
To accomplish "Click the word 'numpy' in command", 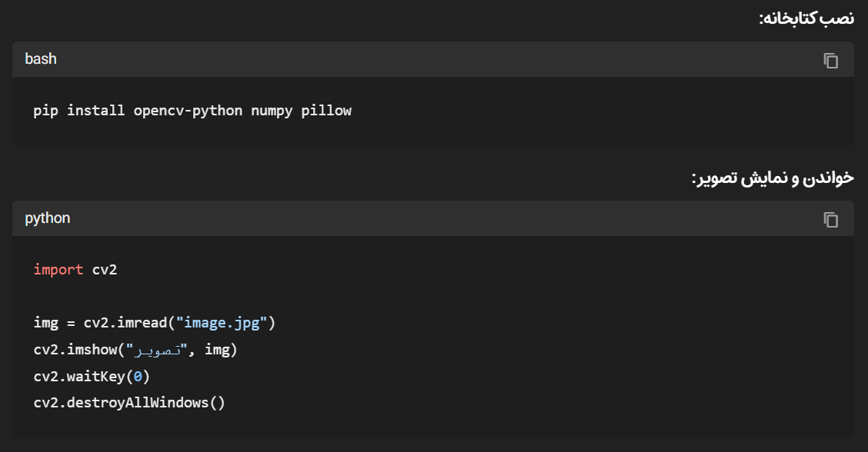I will point(271,111).
